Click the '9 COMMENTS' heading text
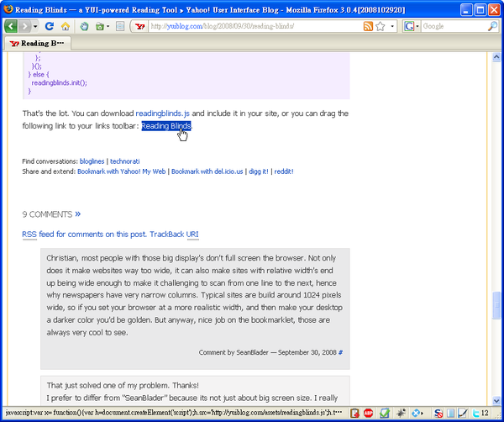 coord(47,214)
